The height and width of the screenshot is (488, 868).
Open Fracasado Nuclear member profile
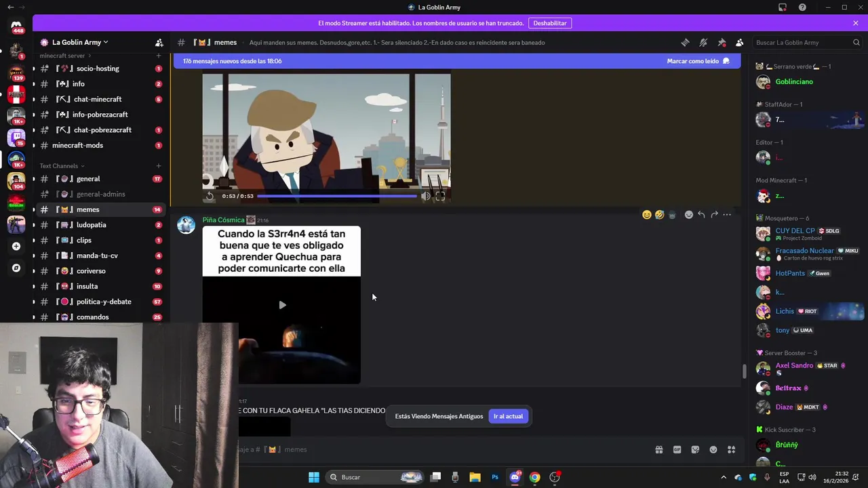click(x=809, y=253)
